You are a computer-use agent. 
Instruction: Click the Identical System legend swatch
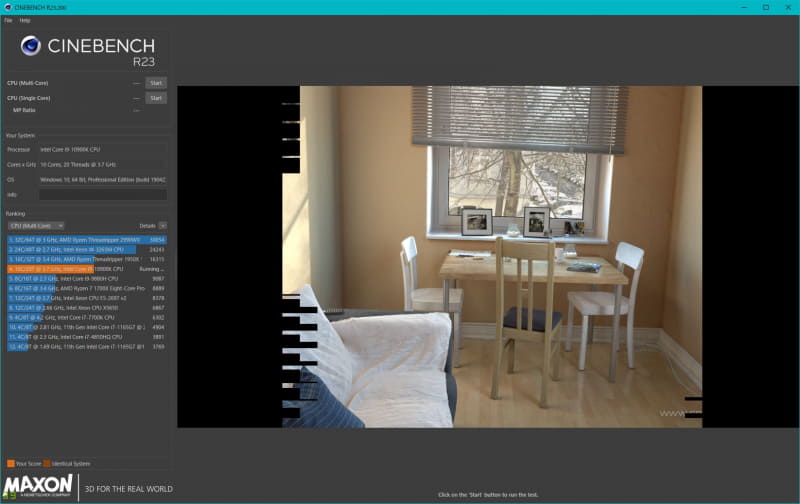click(47, 463)
